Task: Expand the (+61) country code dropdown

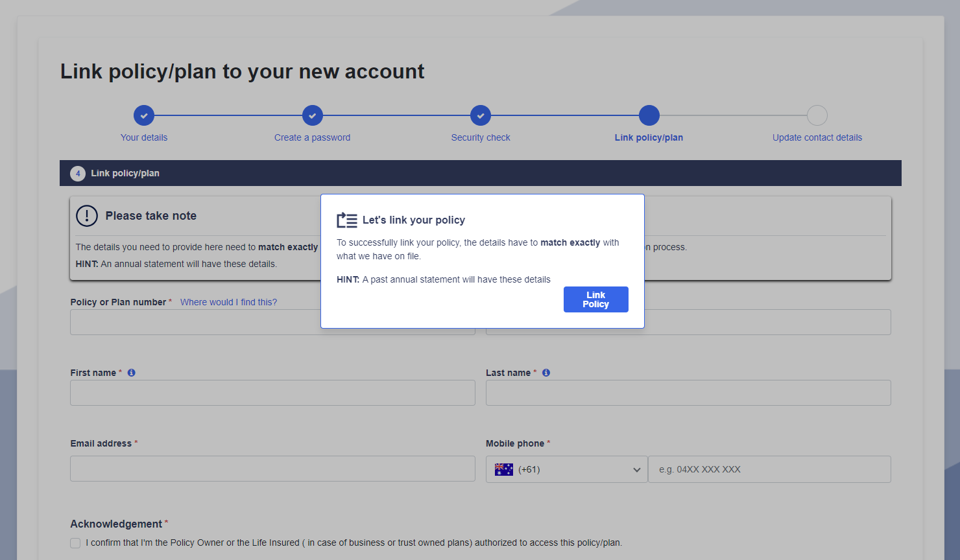Action: tap(566, 469)
